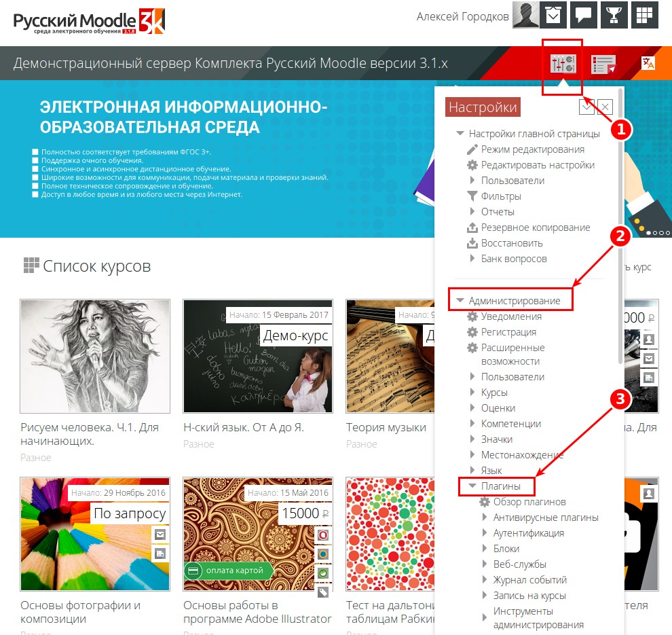Open the speech bubble messages icon
The width and height of the screenshot is (672, 635).
point(584,15)
